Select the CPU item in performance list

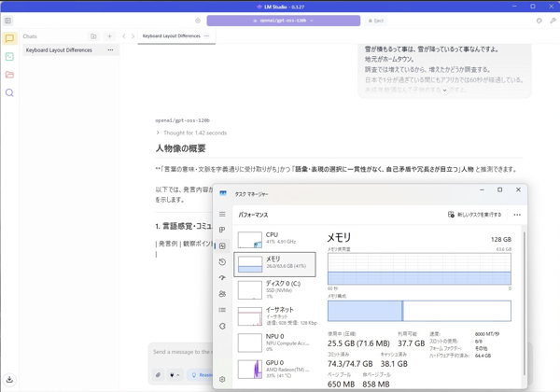pyautogui.click(x=274, y=238)
